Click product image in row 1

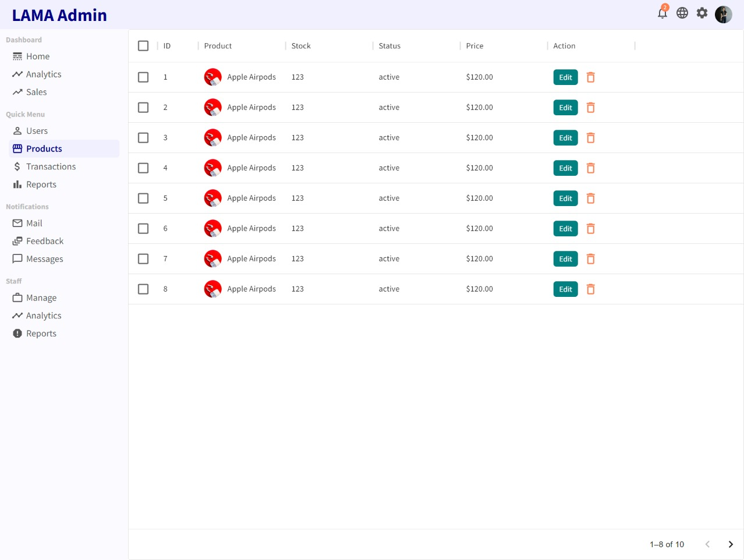[213, 77]
